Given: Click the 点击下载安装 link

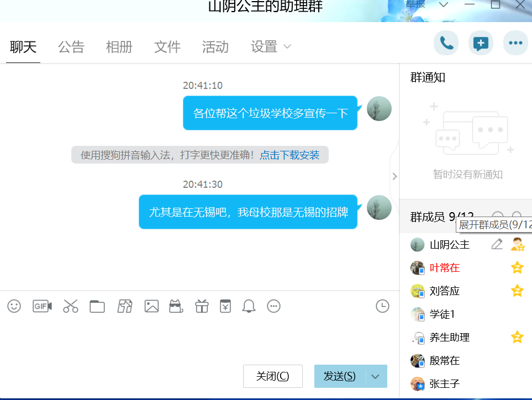Looking at the screenshot, I should (289, 155).
